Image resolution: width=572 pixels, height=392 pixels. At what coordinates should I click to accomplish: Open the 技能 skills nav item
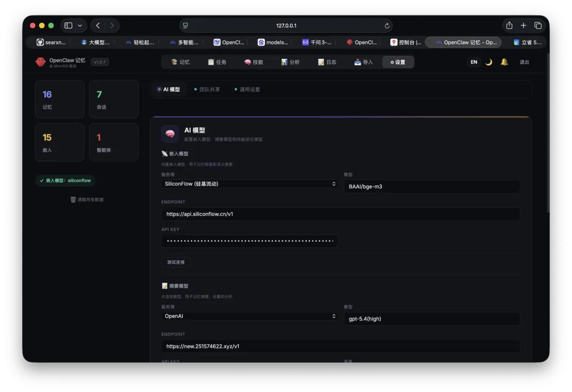254,62
